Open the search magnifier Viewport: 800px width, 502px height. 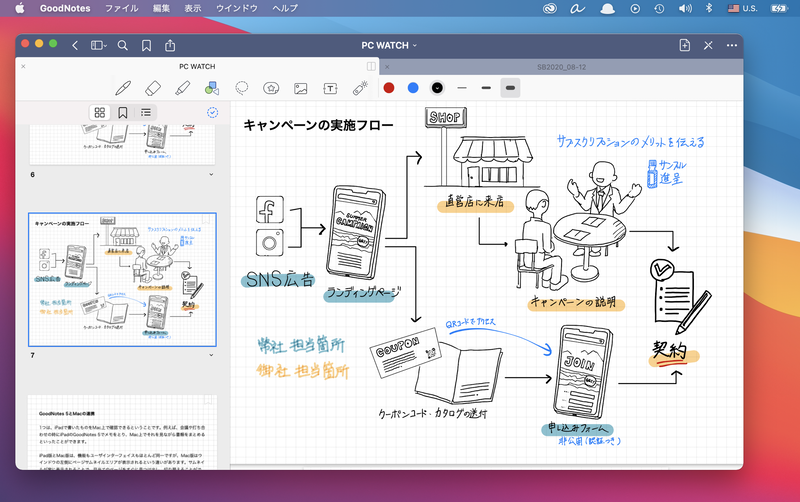122,45
